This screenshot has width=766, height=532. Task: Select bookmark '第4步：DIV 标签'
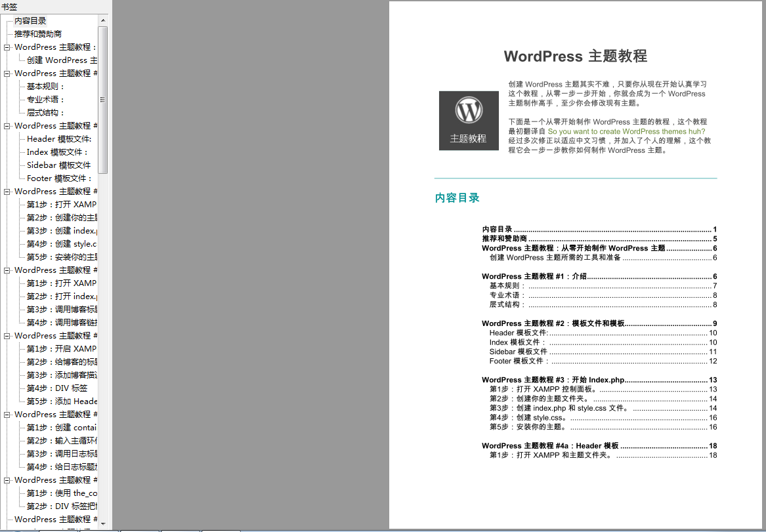point(57,388)
